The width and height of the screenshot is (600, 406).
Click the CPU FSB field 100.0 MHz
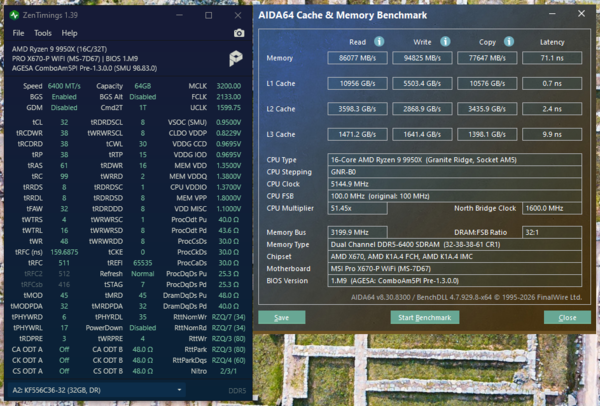tap(455, 196)
